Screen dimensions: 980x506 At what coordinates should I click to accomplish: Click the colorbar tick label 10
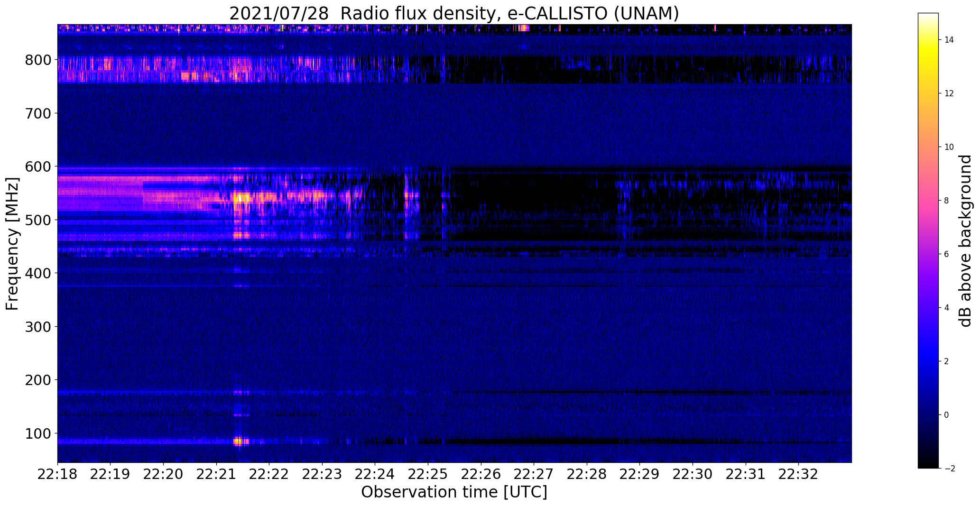point(949,147)
